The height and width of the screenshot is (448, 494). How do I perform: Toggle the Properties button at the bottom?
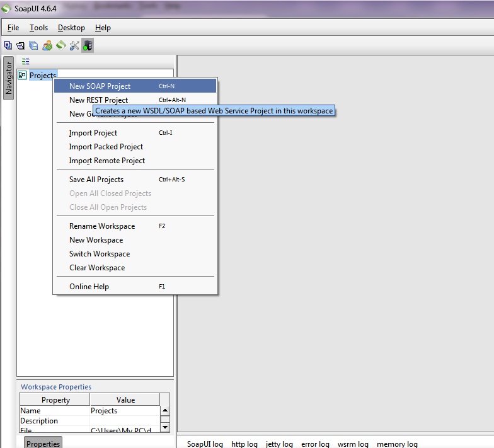click(43, 443)
